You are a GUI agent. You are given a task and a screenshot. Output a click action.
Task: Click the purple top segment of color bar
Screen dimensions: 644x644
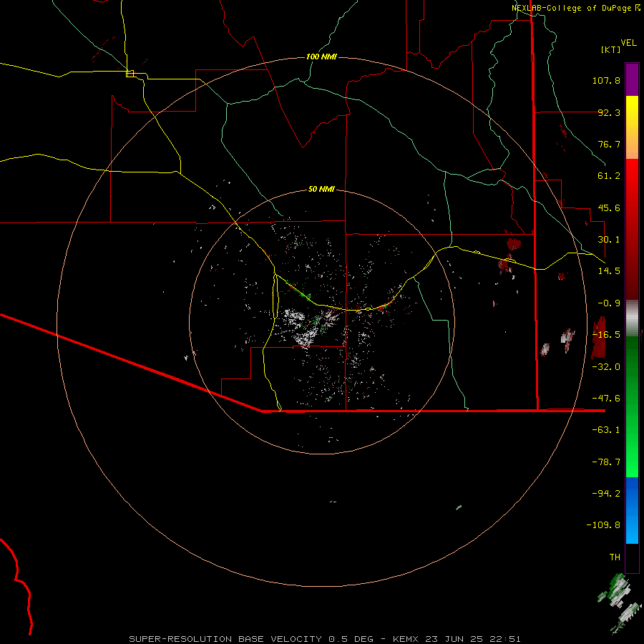point(632,79)
